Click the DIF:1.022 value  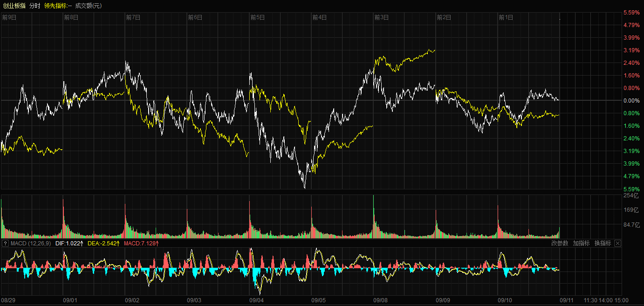(x=69, y=243)
